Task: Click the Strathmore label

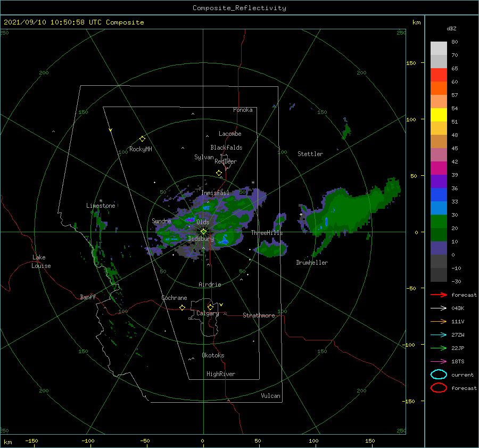Action: point(259,315)
